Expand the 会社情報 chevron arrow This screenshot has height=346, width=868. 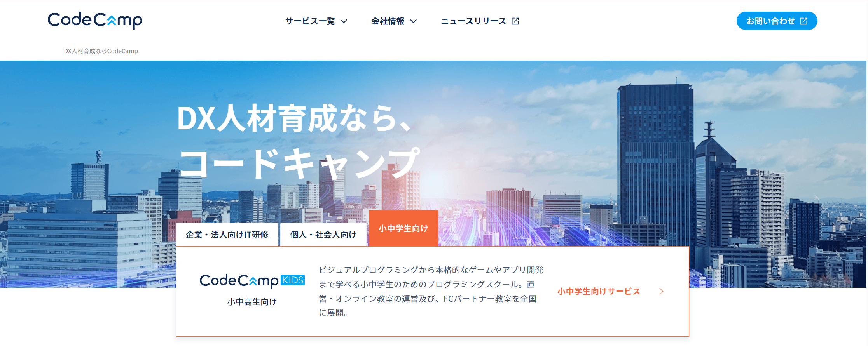click(414, 21)
